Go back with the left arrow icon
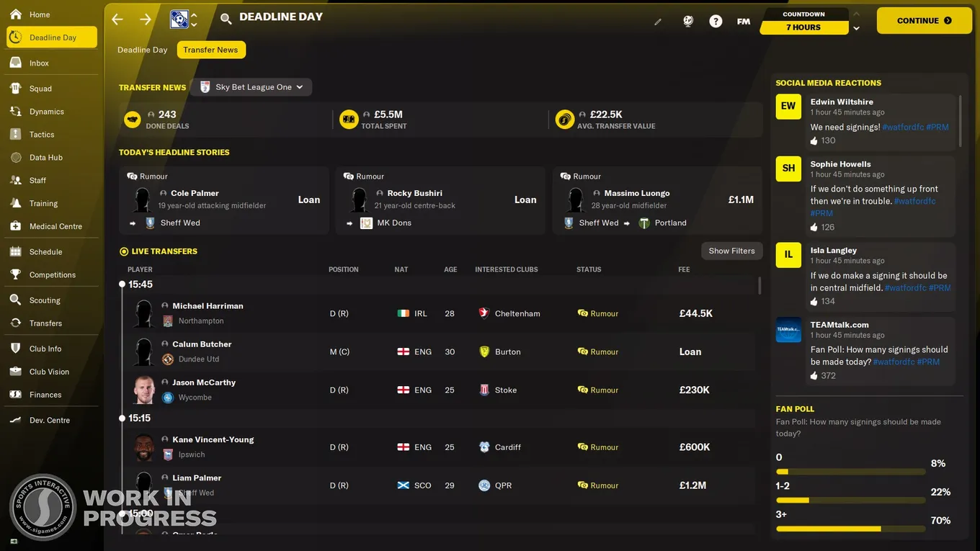Viewport: 980px width, 551px height. [x=117, y=19]
